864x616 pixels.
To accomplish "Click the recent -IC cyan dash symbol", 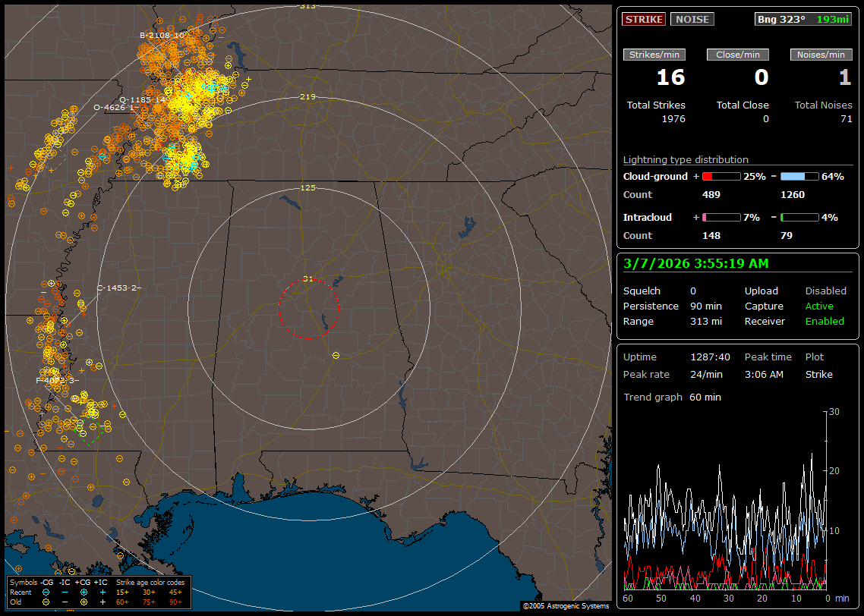I will tap(65, 592).
